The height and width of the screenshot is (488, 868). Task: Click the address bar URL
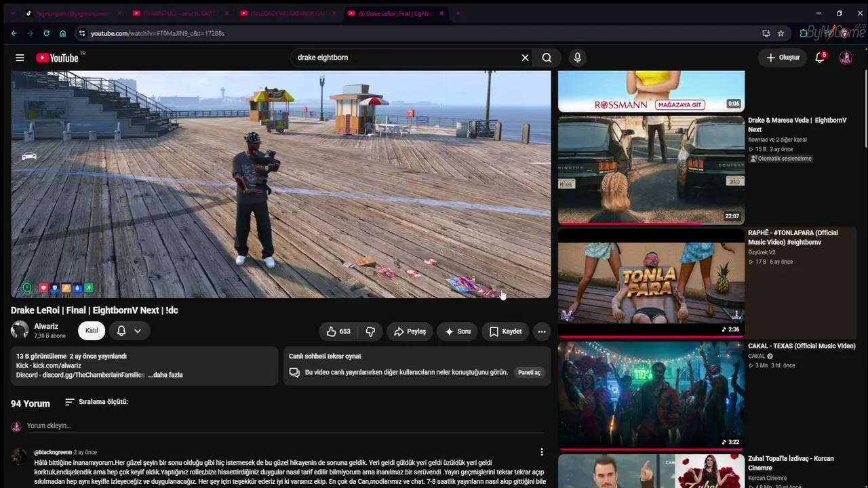pos(157,33)
